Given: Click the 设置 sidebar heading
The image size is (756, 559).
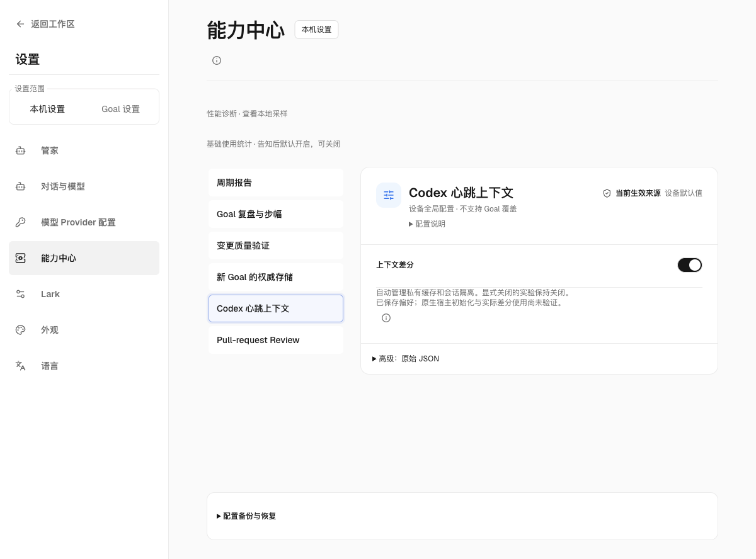Looking at the screenshot, I should pyautogui.click(x=28, y=60).
